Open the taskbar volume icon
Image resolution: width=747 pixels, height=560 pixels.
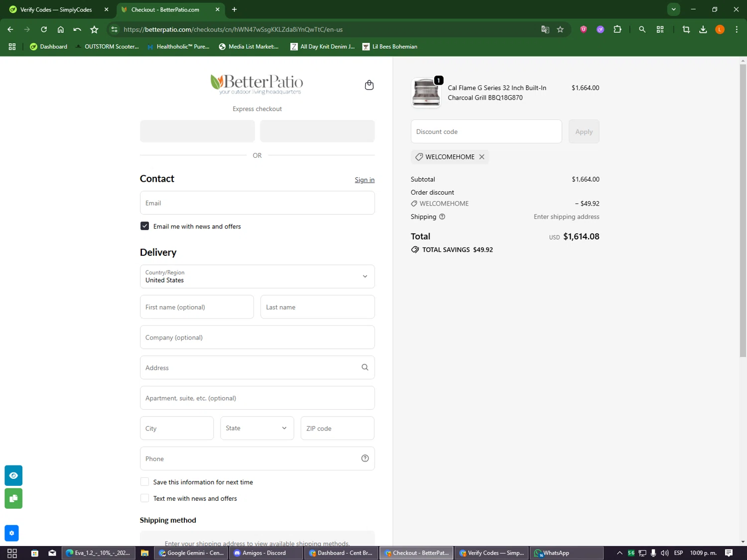[664, 553]
